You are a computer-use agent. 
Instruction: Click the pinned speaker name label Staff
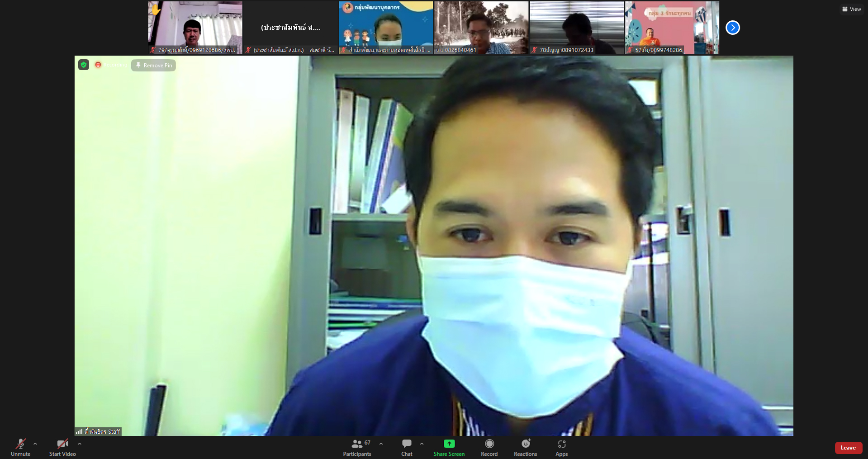(x=102, y=431)
